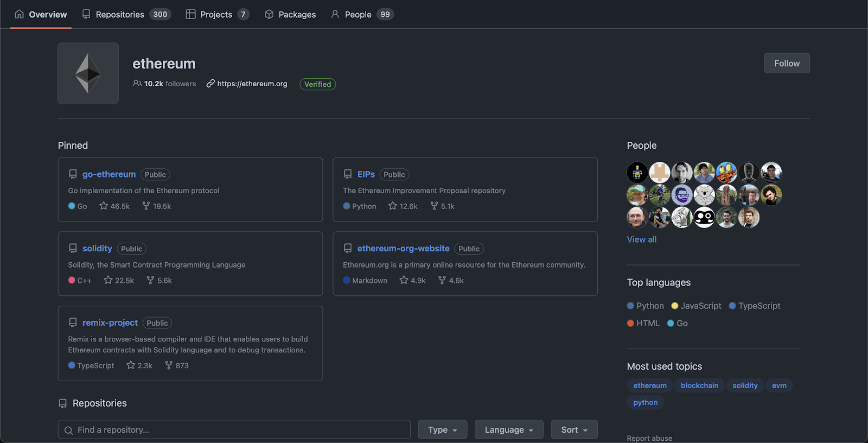This screenshot has height=443, width=868.
Task: Open the Projects tab
Action: (x=217, y=15)
